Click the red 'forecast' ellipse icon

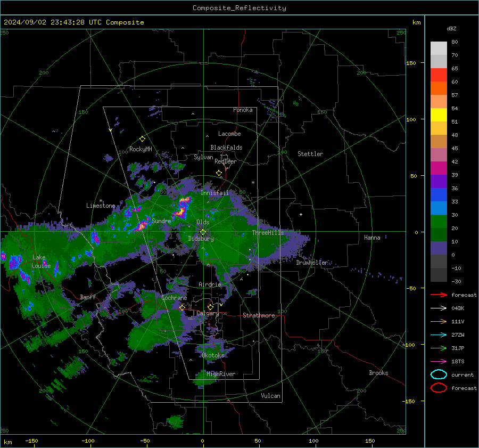(x=439, y=388)
